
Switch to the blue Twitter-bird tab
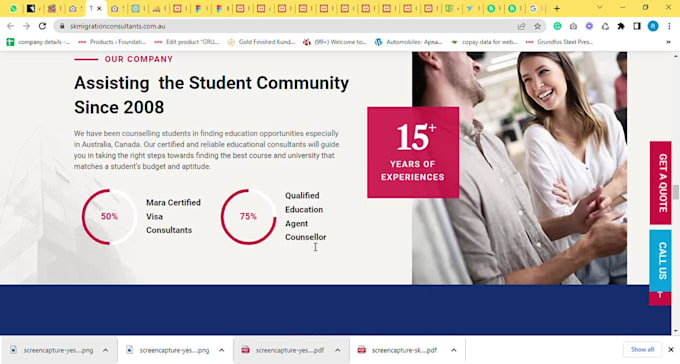pos(470,8)
